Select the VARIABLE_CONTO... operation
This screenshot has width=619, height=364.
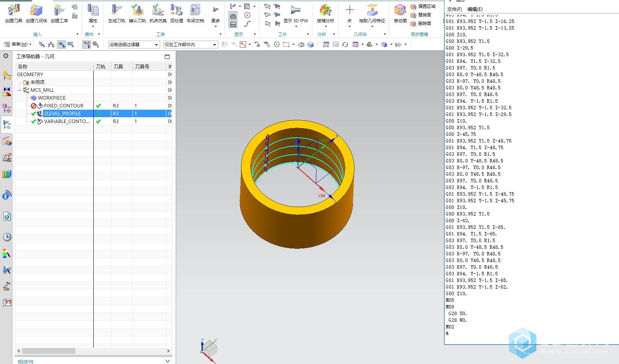click(67, 121)
